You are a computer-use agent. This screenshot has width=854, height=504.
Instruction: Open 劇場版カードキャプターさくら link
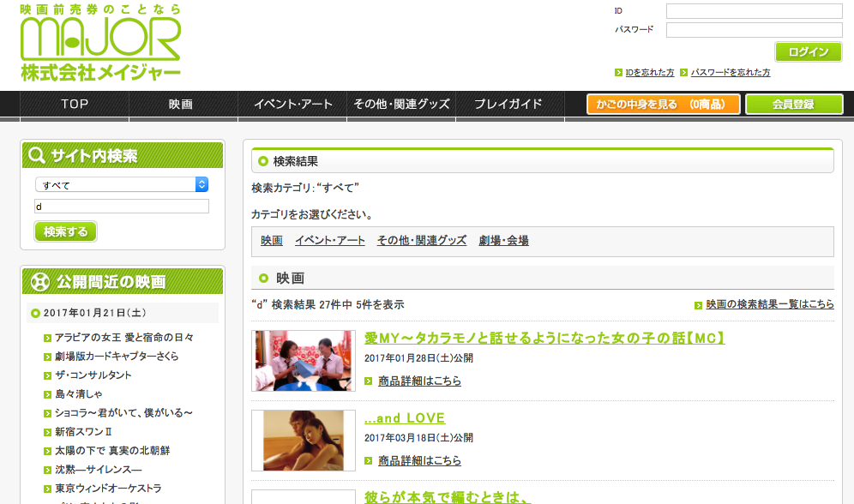[117, 356]
